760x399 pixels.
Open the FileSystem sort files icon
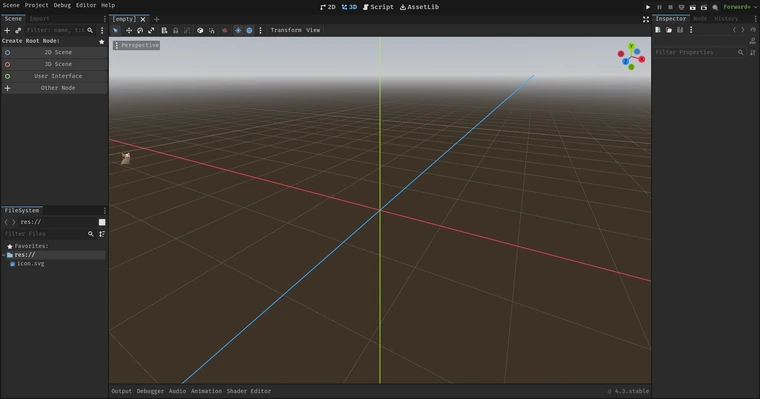coord(102,234)
